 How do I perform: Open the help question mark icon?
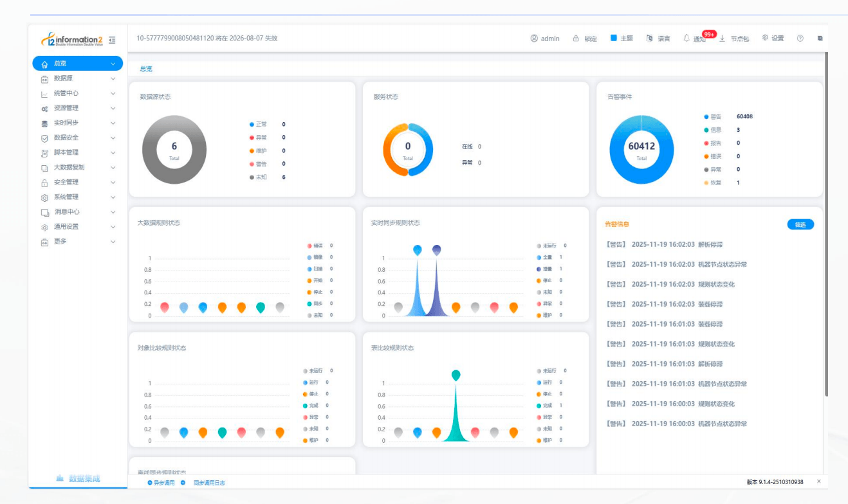(800, 39)
